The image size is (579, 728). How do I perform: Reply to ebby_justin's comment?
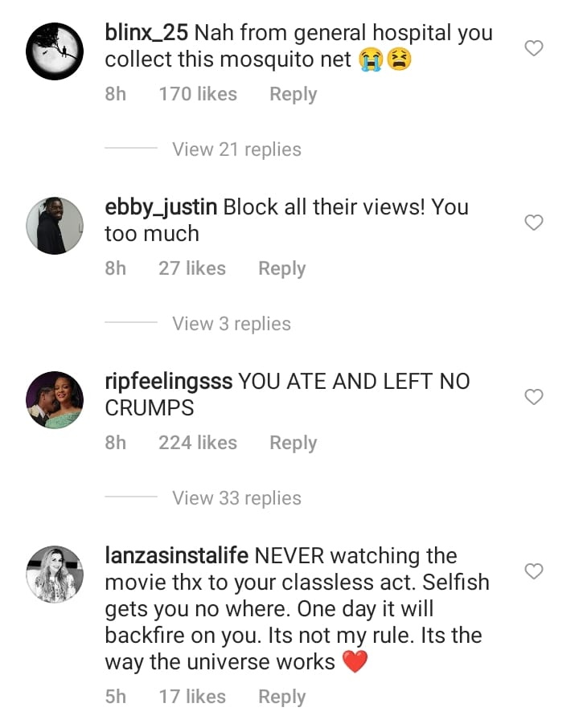click(x=281, y=268)
